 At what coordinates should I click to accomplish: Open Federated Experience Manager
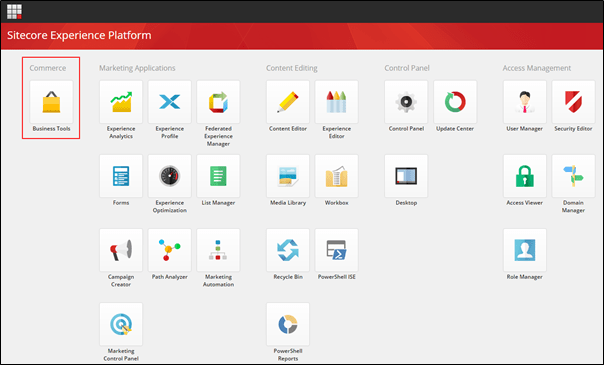[x=218, y=102]
